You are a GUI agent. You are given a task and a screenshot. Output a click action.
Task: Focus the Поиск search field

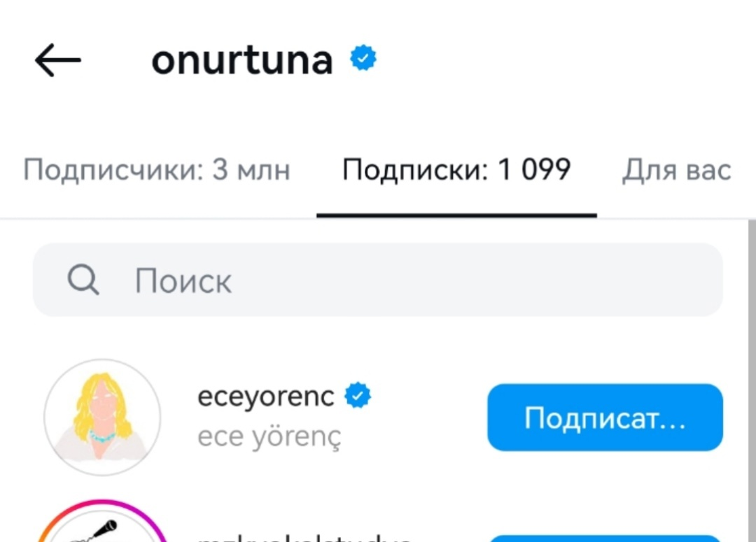coord(378,280)
